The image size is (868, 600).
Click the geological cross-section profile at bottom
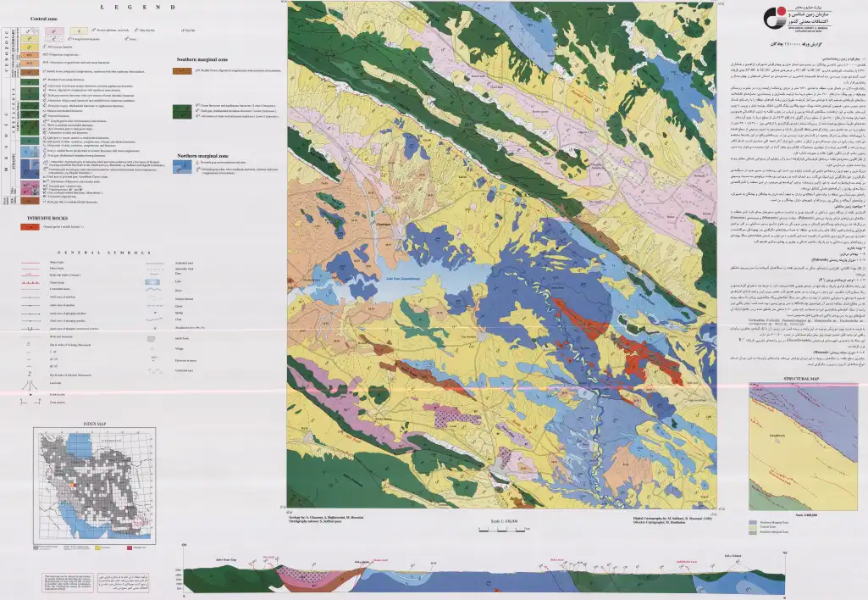coord(484,574)
